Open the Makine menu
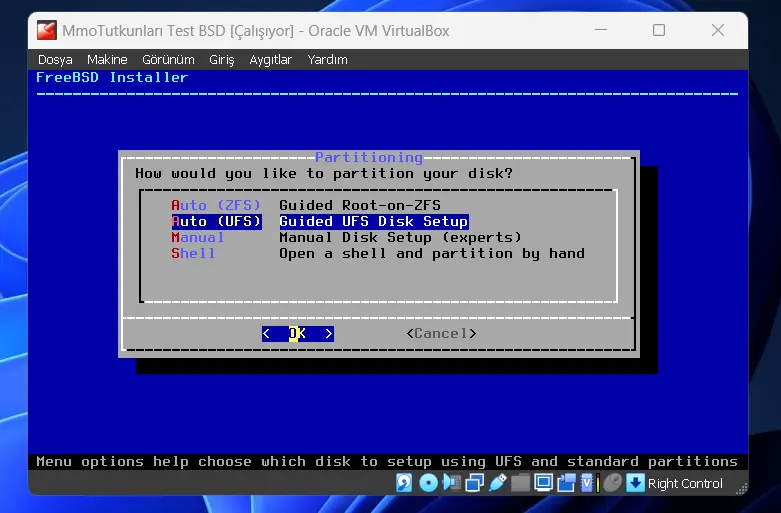The image size is (781, 513). [x=107, y=60]
